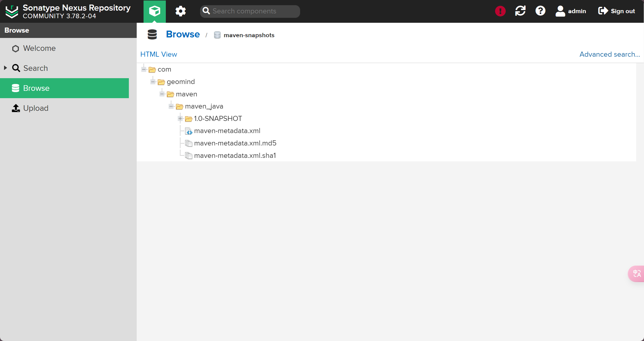Collapse the com tree node

[144, 69]
